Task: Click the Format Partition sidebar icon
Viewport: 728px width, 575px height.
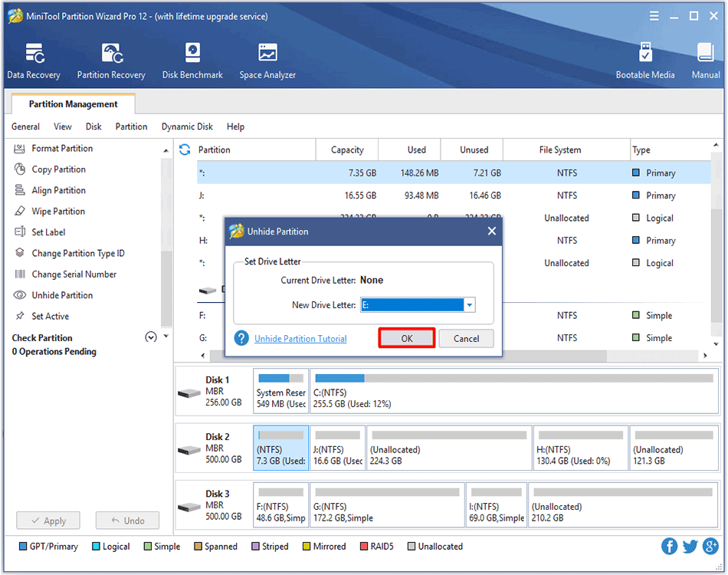Action: coord(19,149)
